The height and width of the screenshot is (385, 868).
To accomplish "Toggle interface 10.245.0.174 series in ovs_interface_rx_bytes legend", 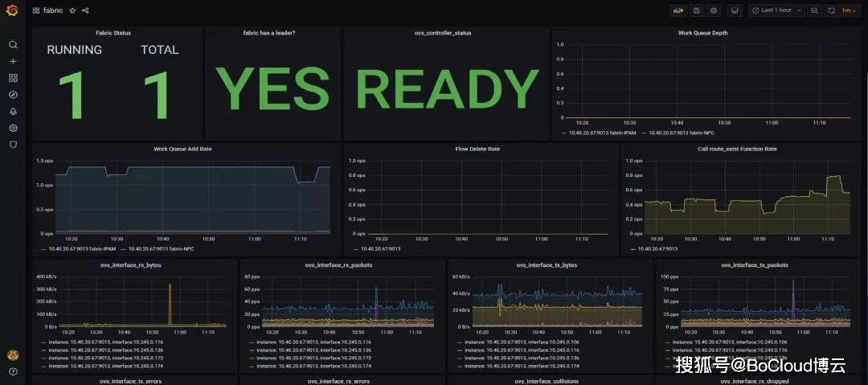I will (104, 367).
